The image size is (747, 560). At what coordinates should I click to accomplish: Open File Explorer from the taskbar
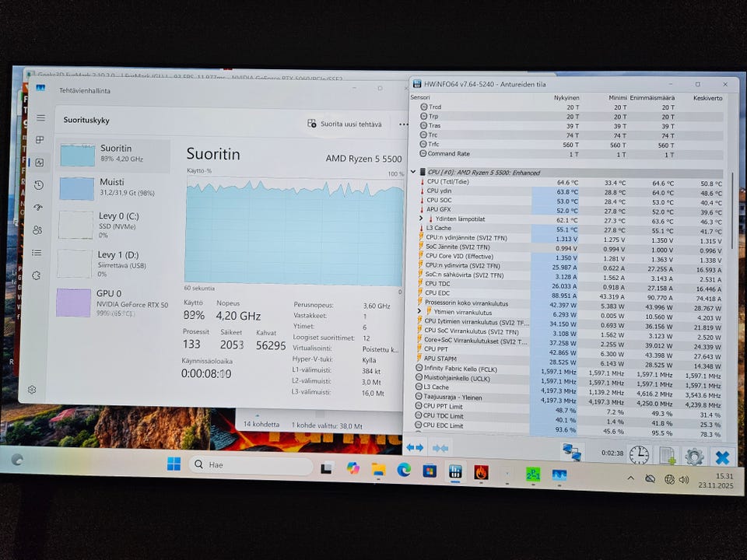(x=379, y=470)
